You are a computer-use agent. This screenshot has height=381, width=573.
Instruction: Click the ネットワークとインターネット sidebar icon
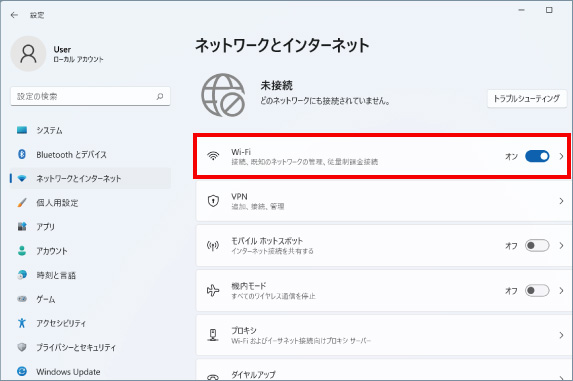tap(22, 179)
